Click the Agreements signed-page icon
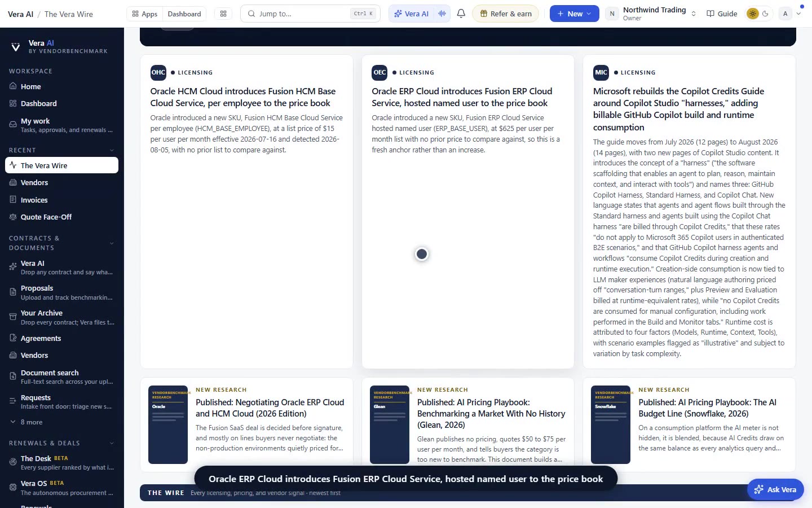 click(x=13, y=338)
